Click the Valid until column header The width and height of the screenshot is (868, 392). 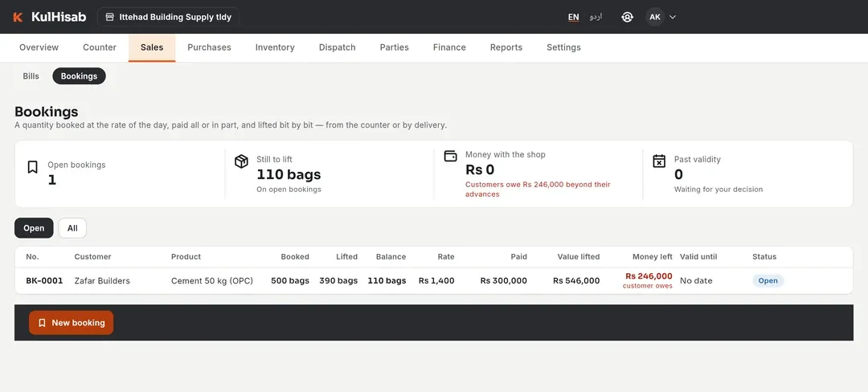pyautogui.click(x=698, y=257)
